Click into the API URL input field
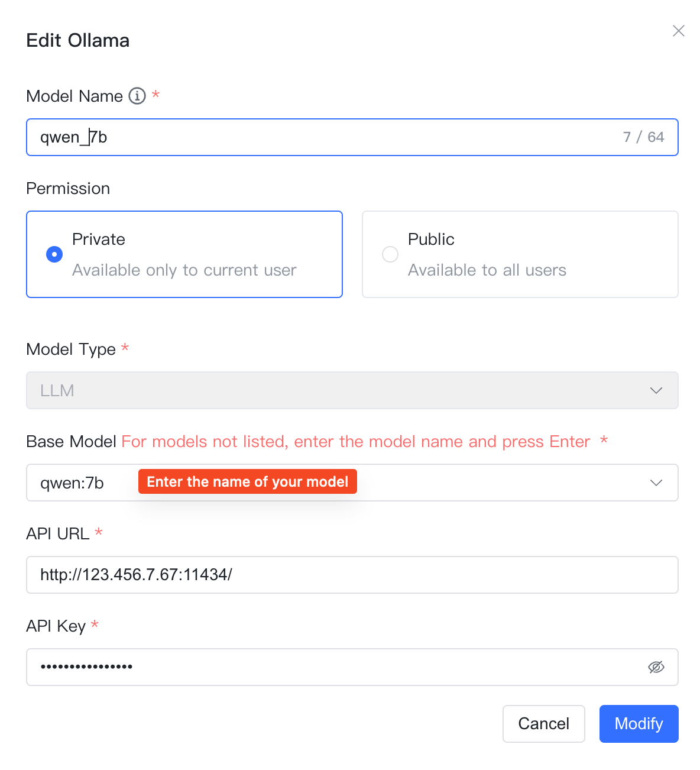Screen dimensions: 700x770 pyautogui.click(x=352, y=575)
